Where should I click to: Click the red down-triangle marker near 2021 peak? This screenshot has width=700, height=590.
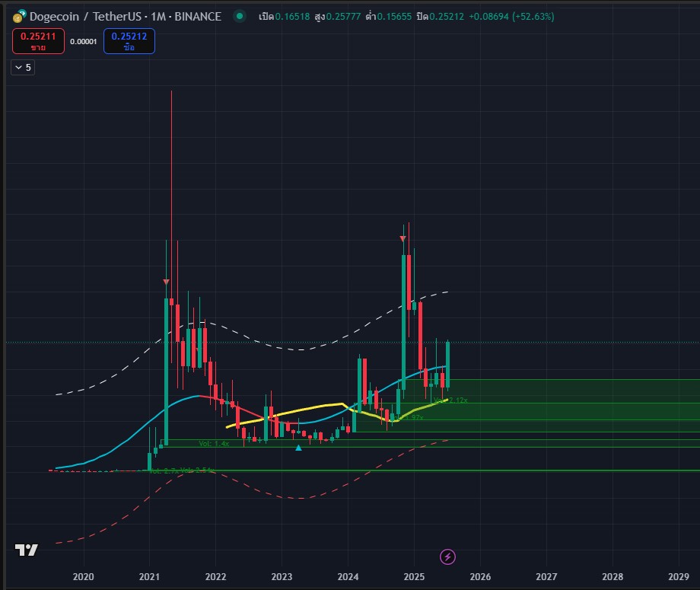point(166,282)
